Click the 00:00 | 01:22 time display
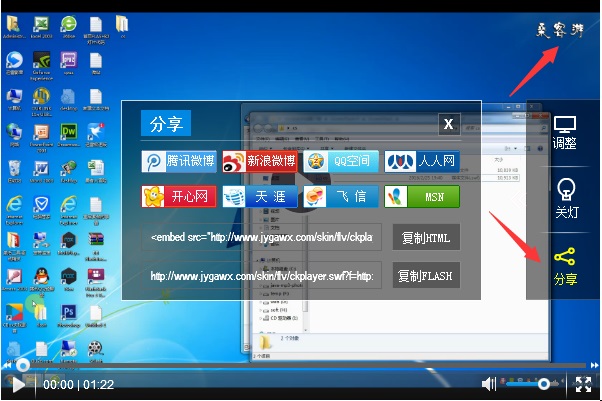This screenshot has width=602, height=401. point(78,384)
